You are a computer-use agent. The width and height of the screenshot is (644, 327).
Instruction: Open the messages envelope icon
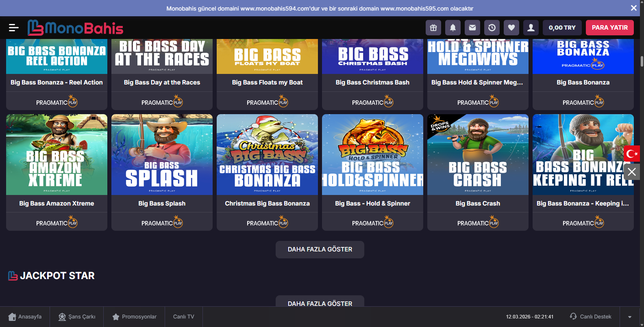coord(472,28)
